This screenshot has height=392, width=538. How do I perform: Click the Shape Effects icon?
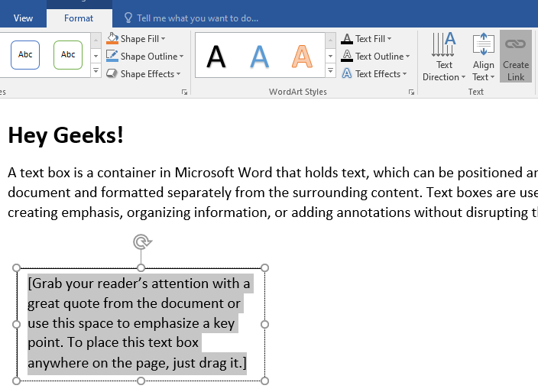click(112, 73)
